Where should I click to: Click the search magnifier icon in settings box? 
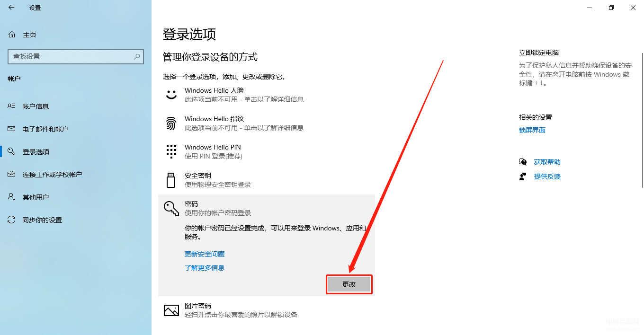(137, 56)
